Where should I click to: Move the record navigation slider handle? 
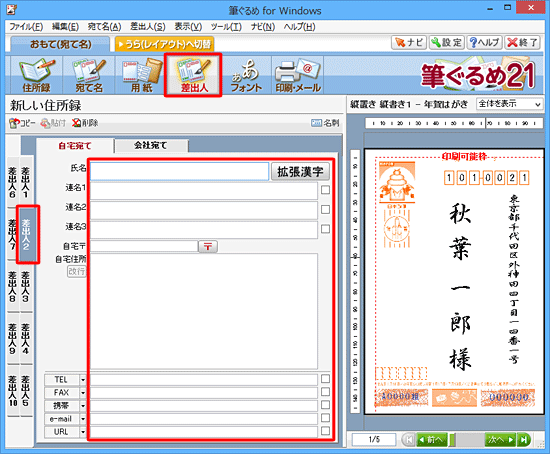(452, 440)
